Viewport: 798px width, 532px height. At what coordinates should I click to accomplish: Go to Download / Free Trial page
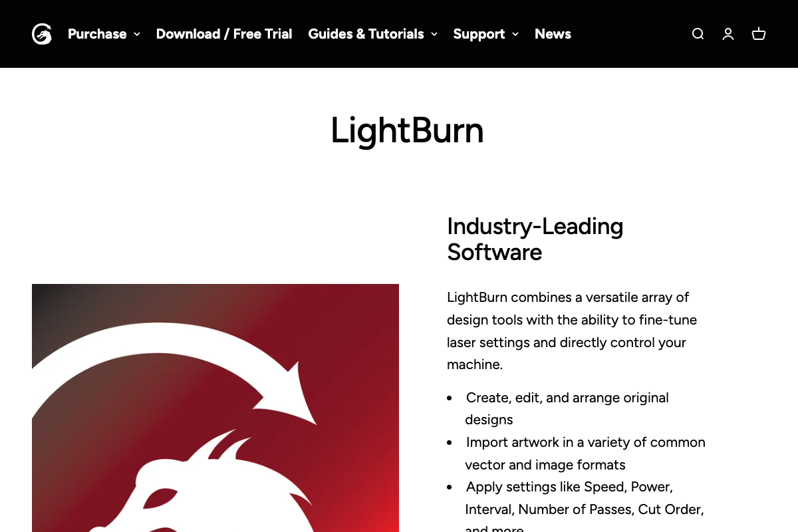[224, 34]
